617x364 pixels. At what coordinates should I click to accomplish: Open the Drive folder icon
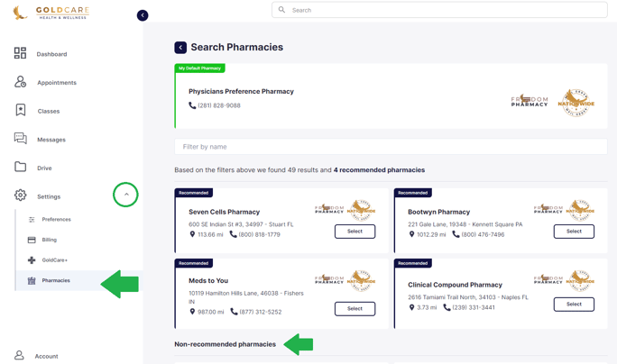pyautogui.click(x=21, y=167)
